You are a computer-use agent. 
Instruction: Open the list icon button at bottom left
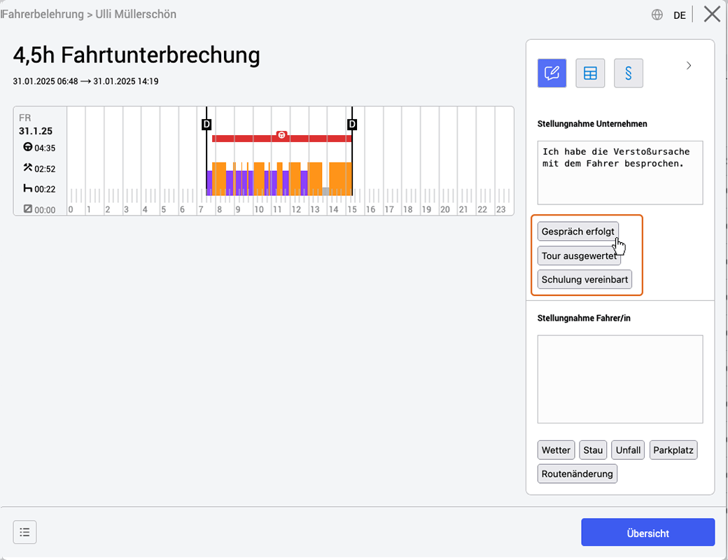pyautogui.click(x=24, y=532)
